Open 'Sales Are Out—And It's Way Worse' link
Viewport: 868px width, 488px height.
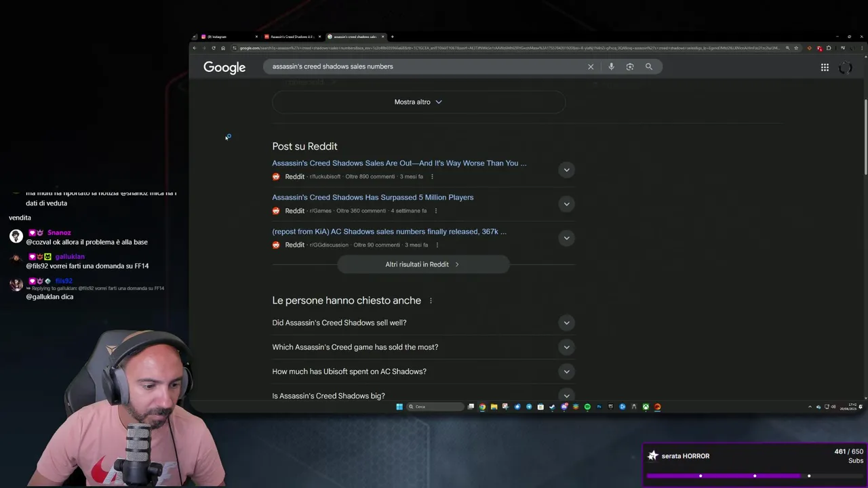399,163
